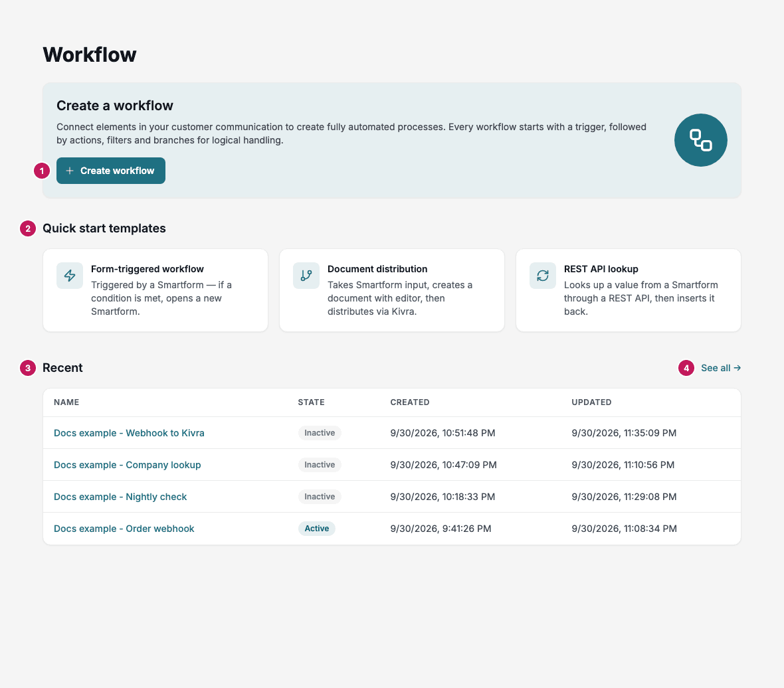Viewport: 784px width, 688px height.
Task: Open Docs example - Order webhook
Action: [x=124, y=529]
